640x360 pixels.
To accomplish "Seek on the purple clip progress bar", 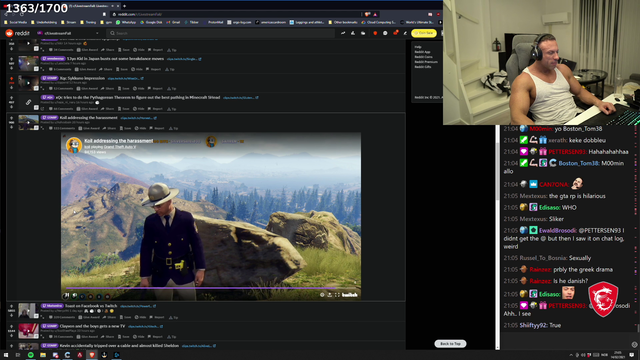I will click(210, 288).
